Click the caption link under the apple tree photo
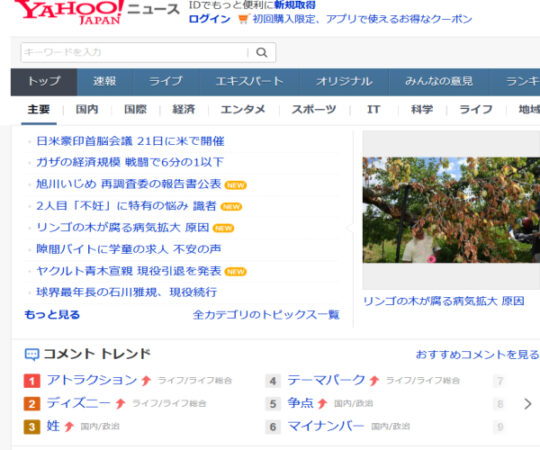This screenshot has width=540, height=450. 444,301
